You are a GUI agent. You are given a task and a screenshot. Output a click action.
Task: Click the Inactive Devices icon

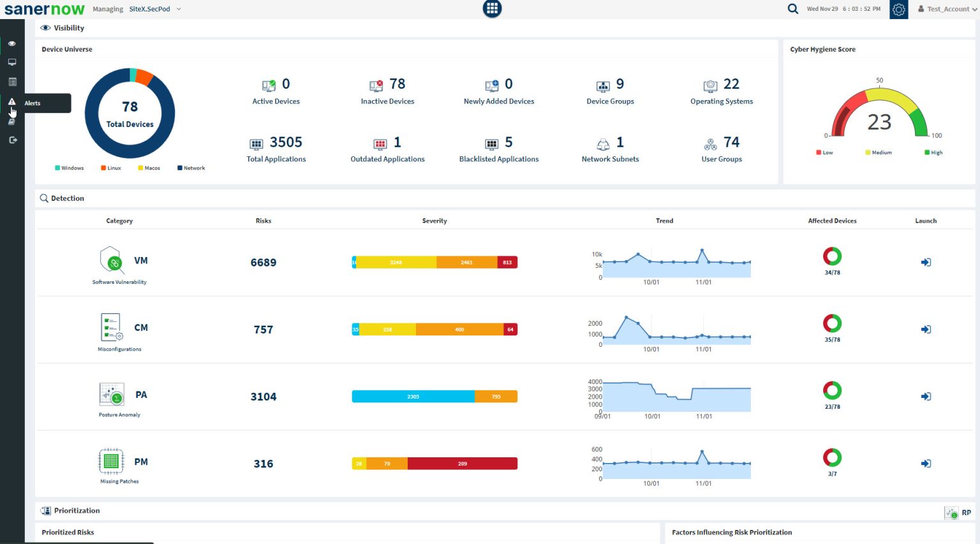tap(376, 85)
